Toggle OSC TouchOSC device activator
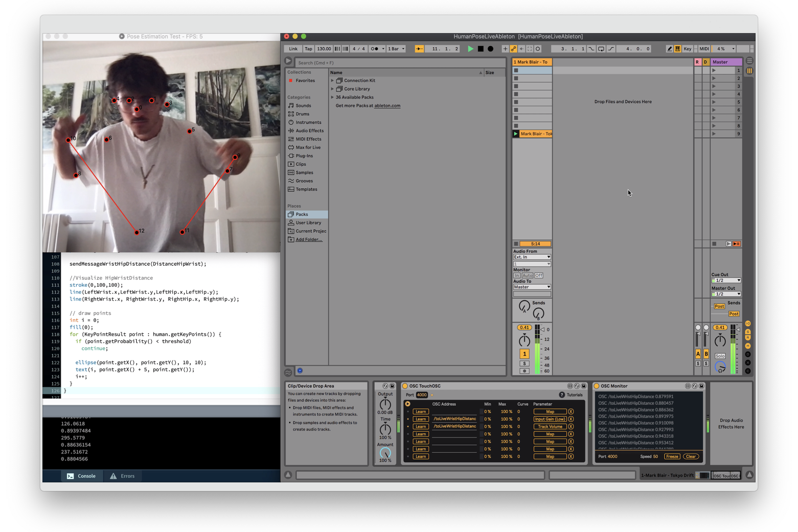The image size is (798, 532). coord(405,386)
